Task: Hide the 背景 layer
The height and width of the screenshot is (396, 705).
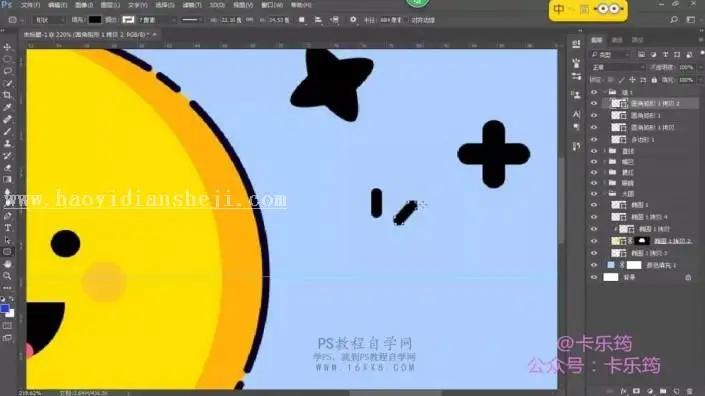Action: pyautogui.click(x=594, y=277)
